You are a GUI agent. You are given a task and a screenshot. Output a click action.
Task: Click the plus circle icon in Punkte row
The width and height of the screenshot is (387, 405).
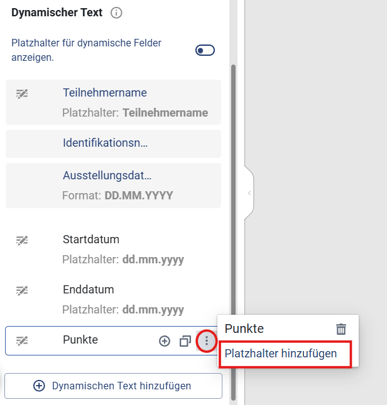[x=164, y=341]
